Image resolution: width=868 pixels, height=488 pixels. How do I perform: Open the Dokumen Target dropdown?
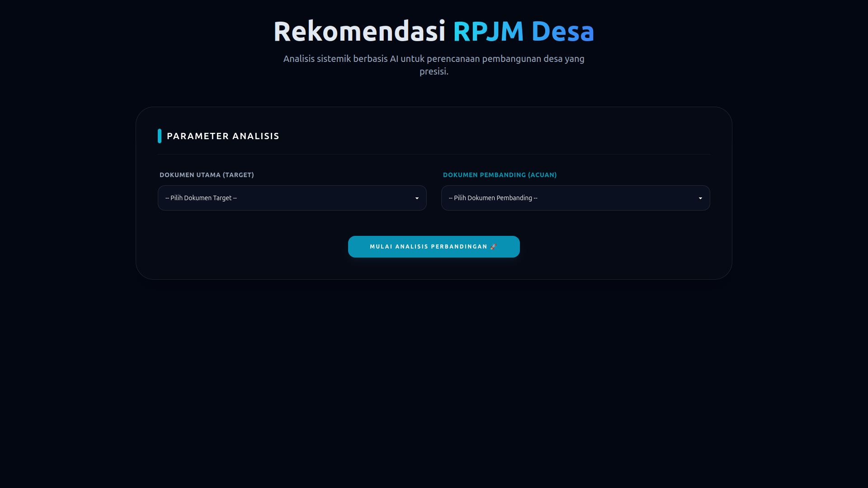tap(292, 197)
